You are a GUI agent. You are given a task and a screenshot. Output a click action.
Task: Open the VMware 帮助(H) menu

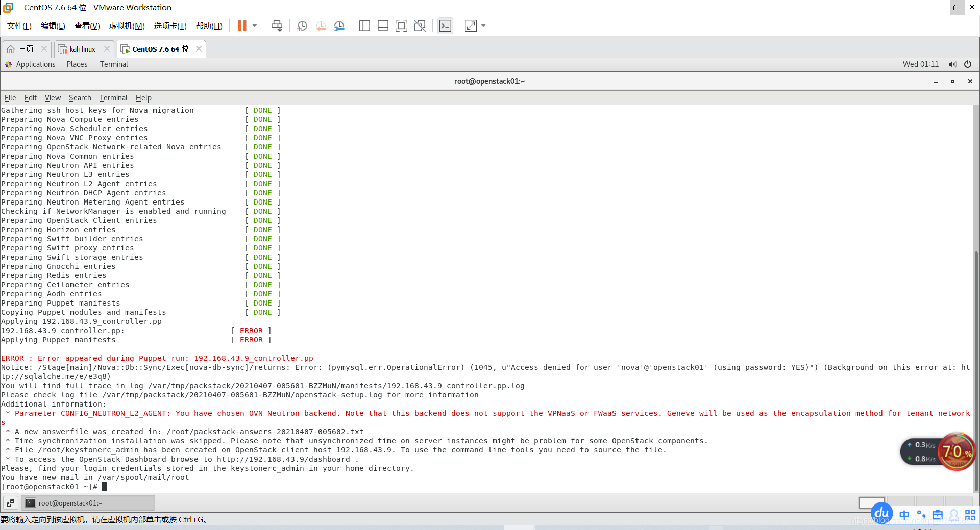[209, 26]
